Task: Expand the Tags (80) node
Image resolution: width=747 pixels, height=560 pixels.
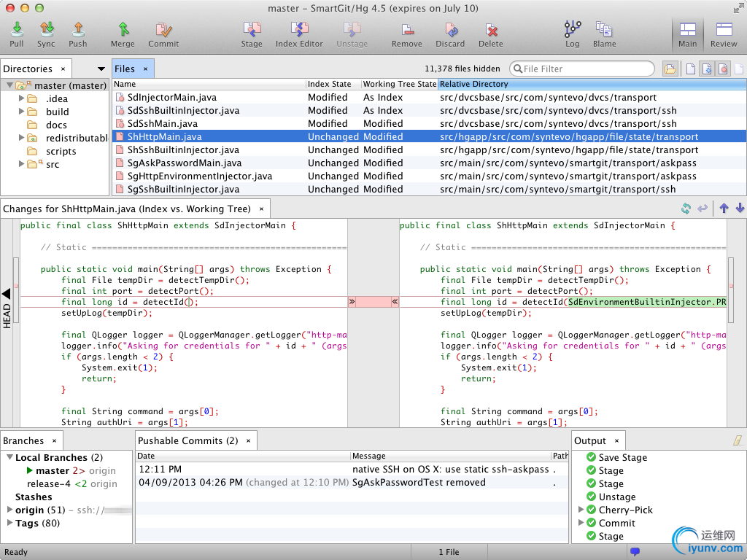Action: tap(9, 523)
